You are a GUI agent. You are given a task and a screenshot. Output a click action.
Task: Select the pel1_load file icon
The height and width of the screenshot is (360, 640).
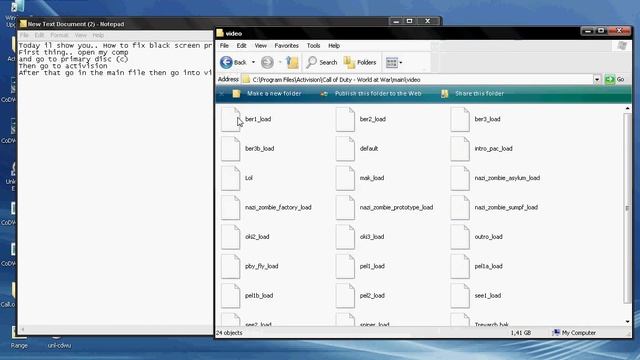pos(345,267)
